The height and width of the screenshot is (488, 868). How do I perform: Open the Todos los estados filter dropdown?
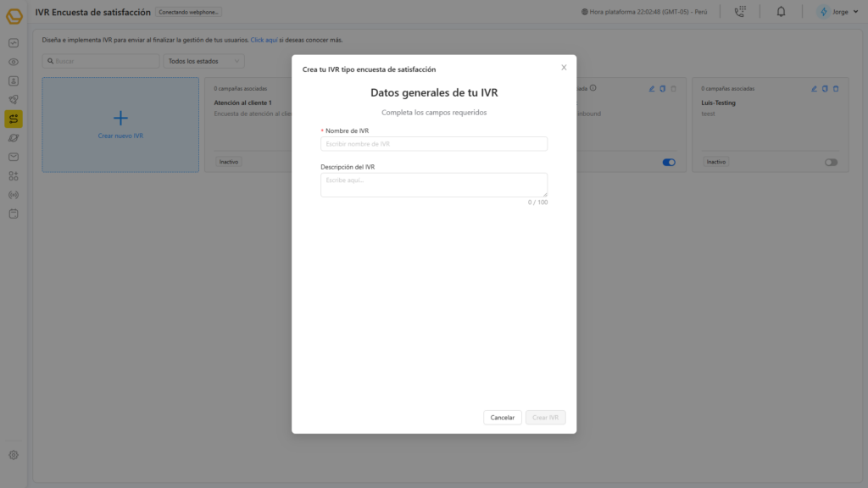tap(203, 61)
